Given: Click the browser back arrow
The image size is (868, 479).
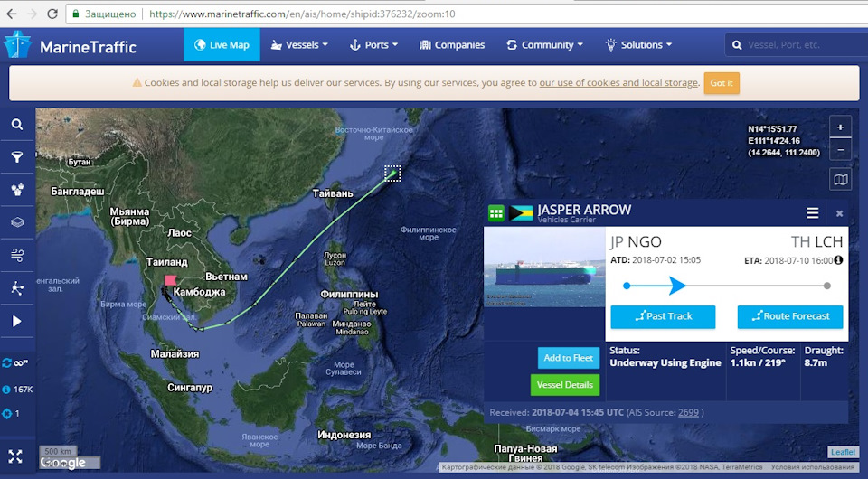Looking at the screenshot, I should pyautogui.click(x=12, y=14).
